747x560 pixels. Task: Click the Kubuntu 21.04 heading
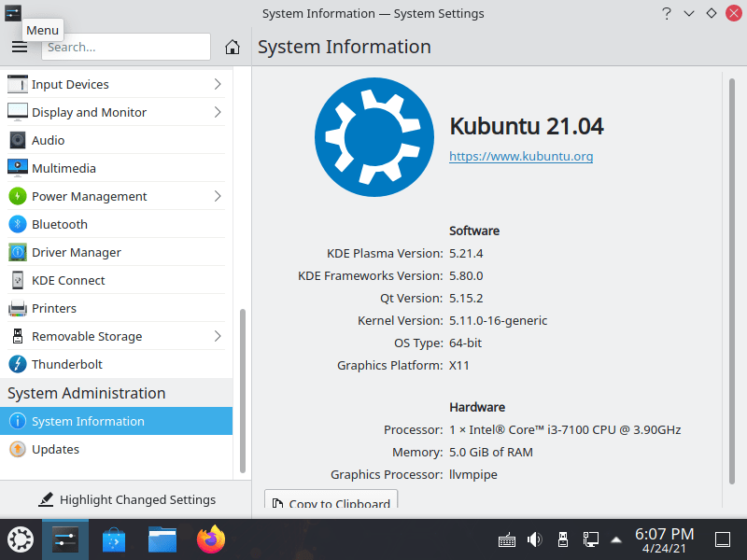click(x=527, y=126)
